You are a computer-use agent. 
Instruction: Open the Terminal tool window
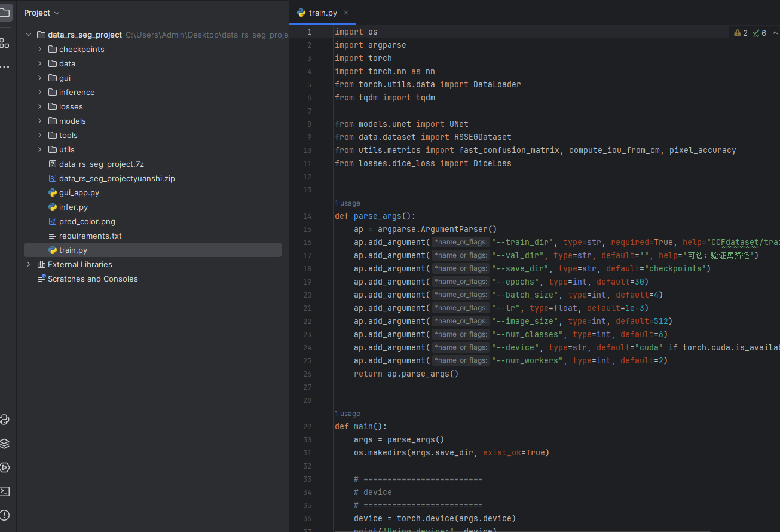pyautogui.click(x=4, y=491)
